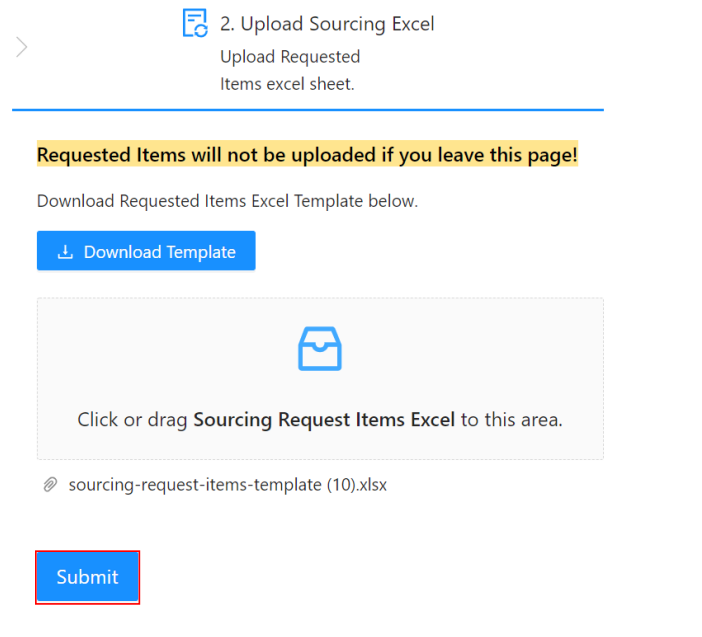This screenshot has width=702, height=637.
Task: Click the step chevron arrow at left
Action: pyautogui.click(x=21, y=47)
